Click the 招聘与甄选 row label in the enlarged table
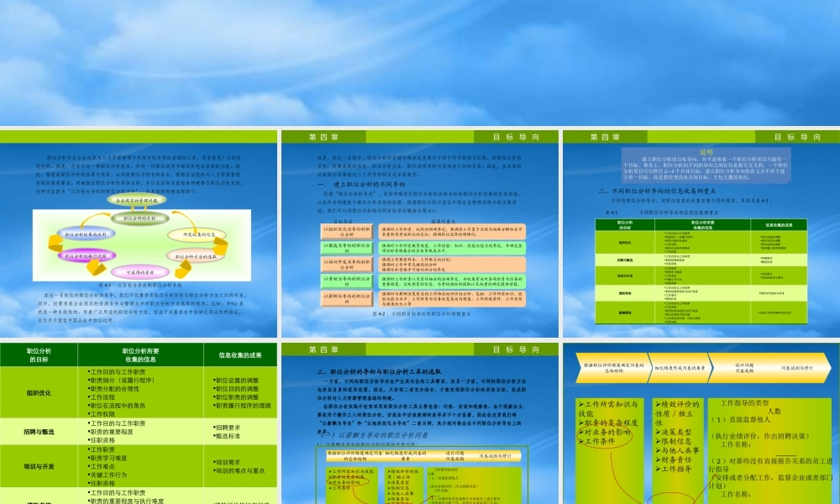The height and width of the screenshot is (504, 840). coord(39,432)
